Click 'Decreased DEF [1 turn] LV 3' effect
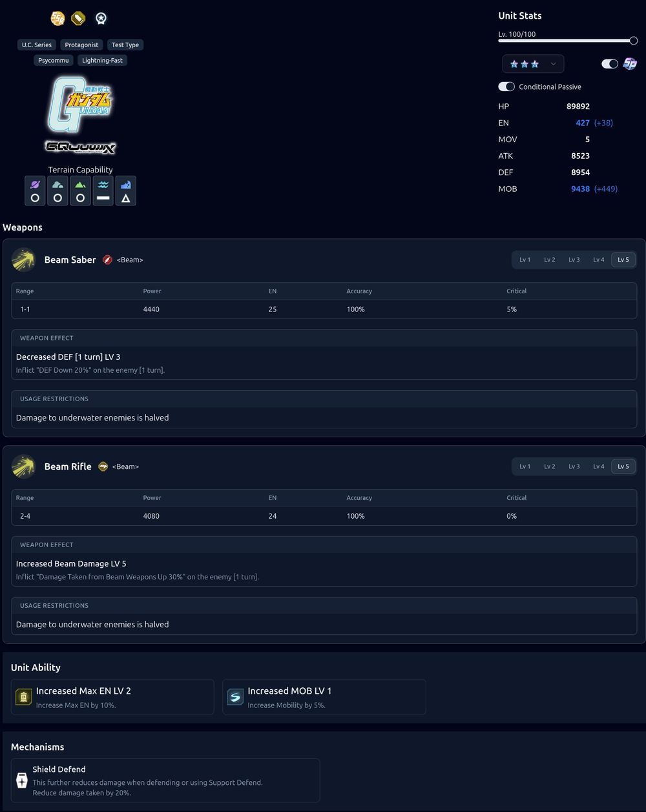Viewport: 646px width, 812px height. [x=68, y=357]
